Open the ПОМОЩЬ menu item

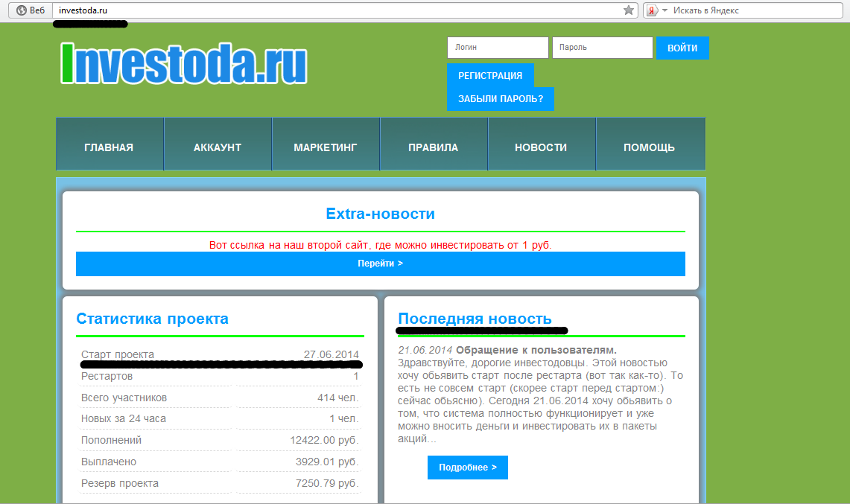click(650, 144)
